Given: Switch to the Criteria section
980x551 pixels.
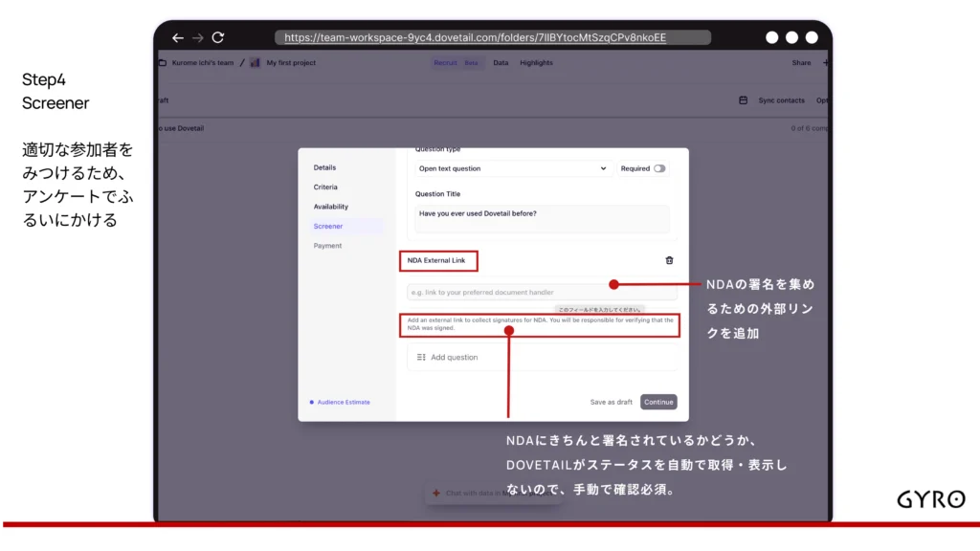Looking at the screenshot, I should click(x=325, y=187).
